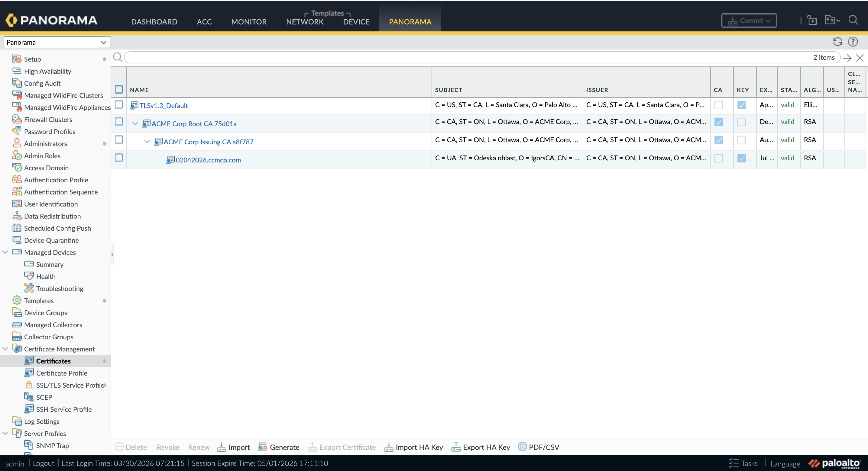This screenshot has width=868, height=471.
Task: Click the Logout link in the footer
Action: tap(44, 463)
